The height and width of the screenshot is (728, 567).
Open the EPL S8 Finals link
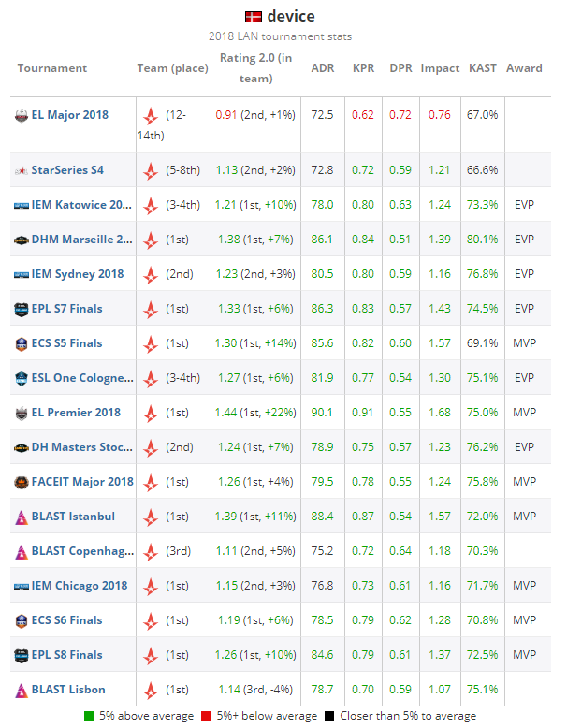pyautogui.click(x=66, y=655)
